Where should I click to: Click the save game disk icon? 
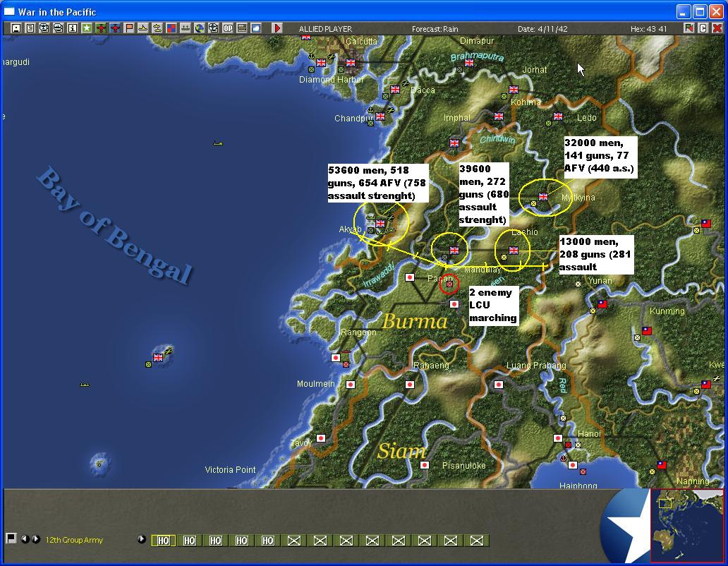pos(16,28)
